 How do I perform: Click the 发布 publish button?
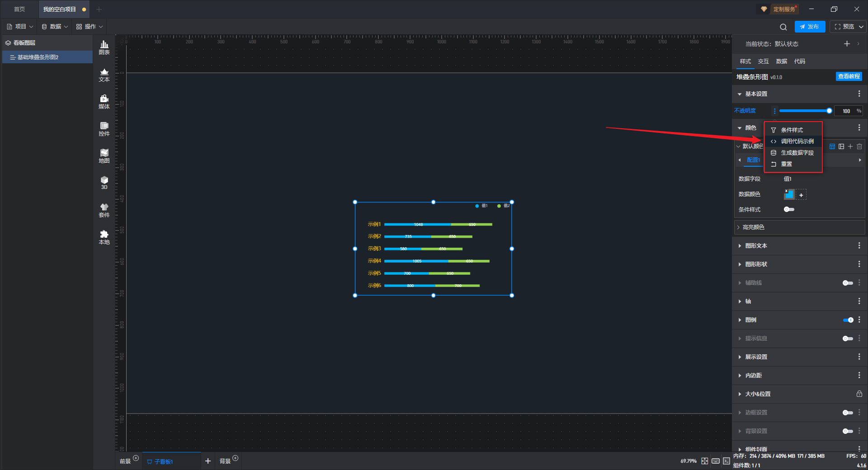(x=810, y=27)
